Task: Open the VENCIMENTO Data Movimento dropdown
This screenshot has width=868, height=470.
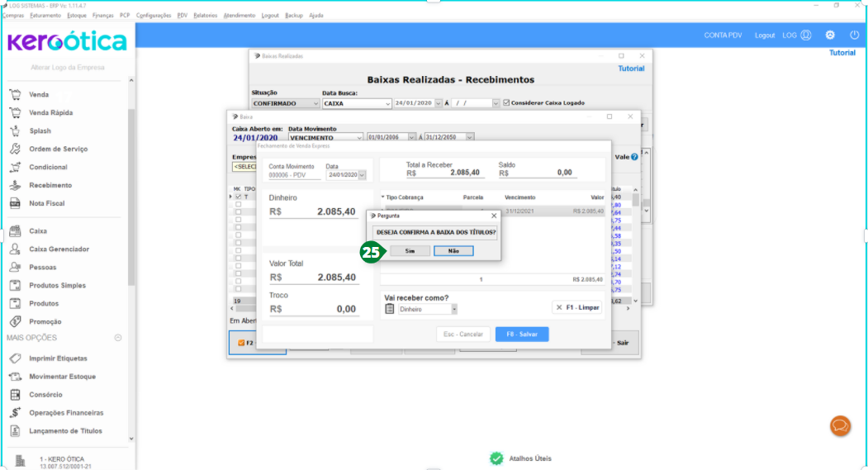Action: coord(359,137)
